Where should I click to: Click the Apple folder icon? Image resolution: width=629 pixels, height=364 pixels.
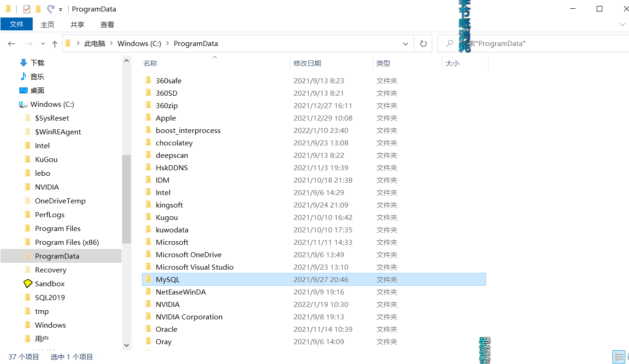pos(148,118)
